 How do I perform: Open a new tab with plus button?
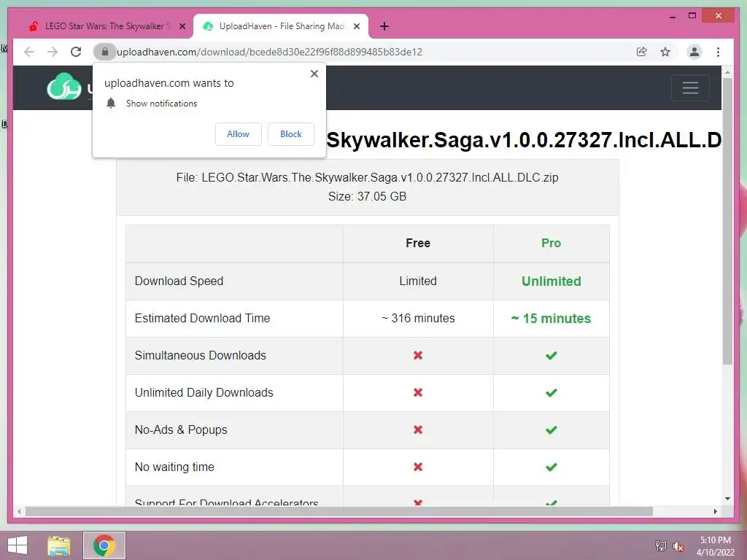[x=384, y=26]
